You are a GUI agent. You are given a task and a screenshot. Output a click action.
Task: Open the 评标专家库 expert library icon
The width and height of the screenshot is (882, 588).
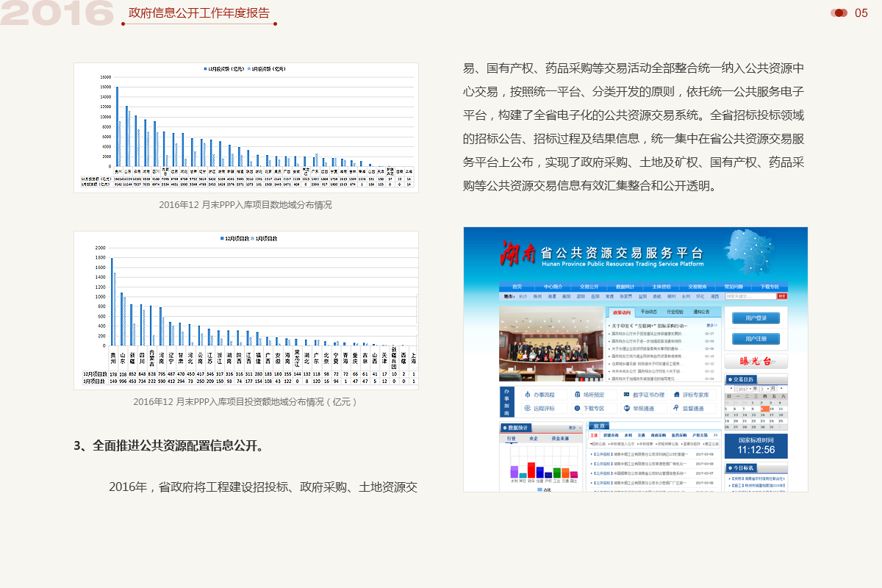pyautogui.click(x=677, y=395)
